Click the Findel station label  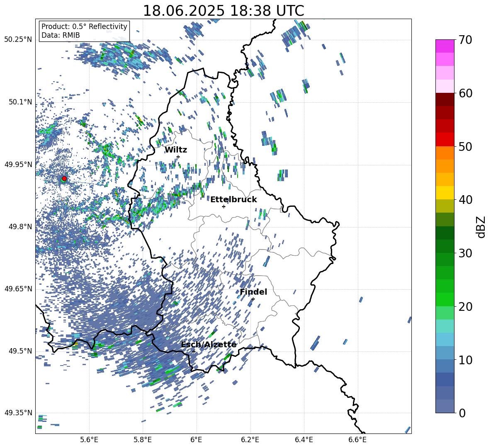253,292
